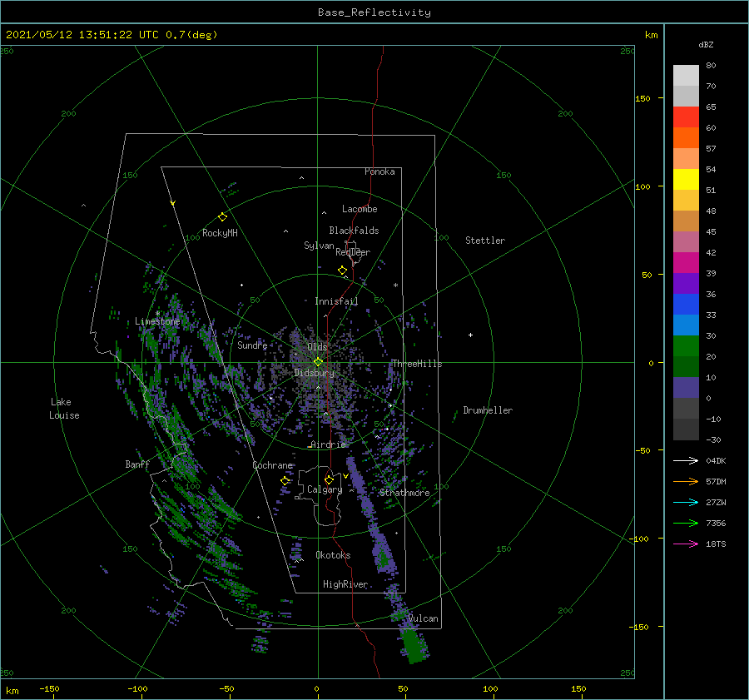Click the Calgary city label
Screen dimensions: 749x700
click(x=325, y=489)
